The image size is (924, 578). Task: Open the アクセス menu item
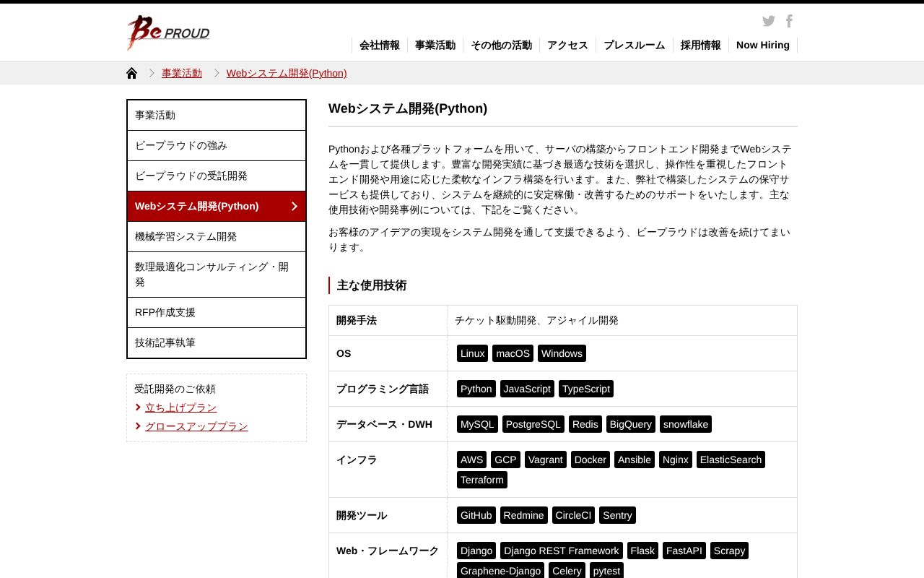coord(568,45)
